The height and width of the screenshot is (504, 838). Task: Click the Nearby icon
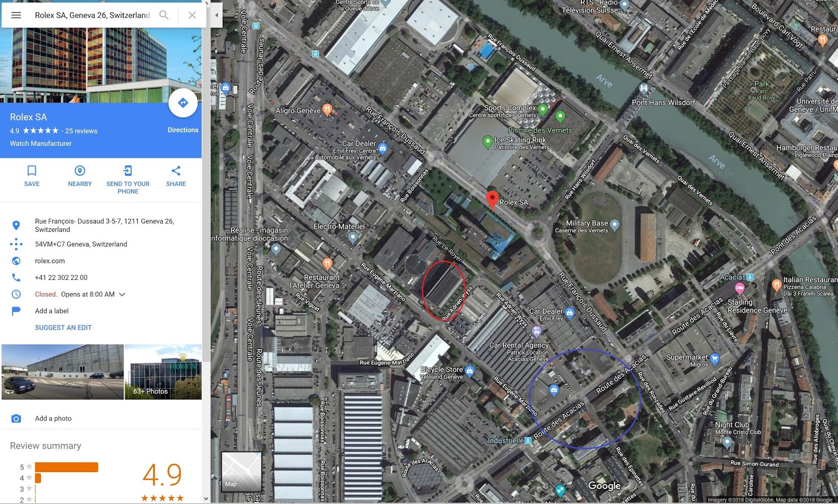click(80, 171)
